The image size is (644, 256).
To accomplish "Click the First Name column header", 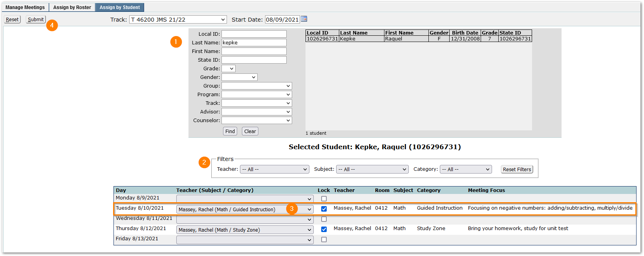I will tap(406, 33).
